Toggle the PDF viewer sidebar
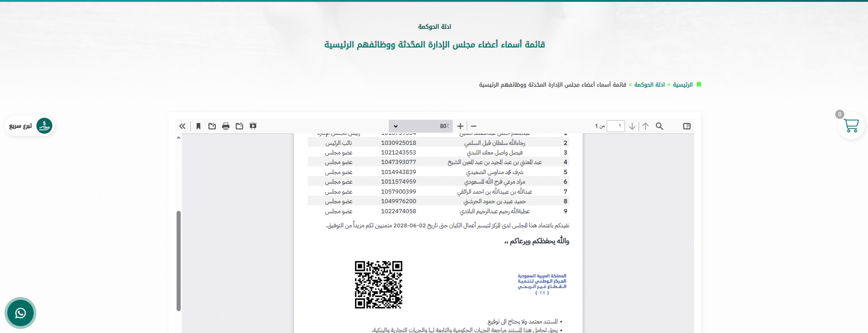This screenshot has width=868, height=333. click(x=686, y=126)
